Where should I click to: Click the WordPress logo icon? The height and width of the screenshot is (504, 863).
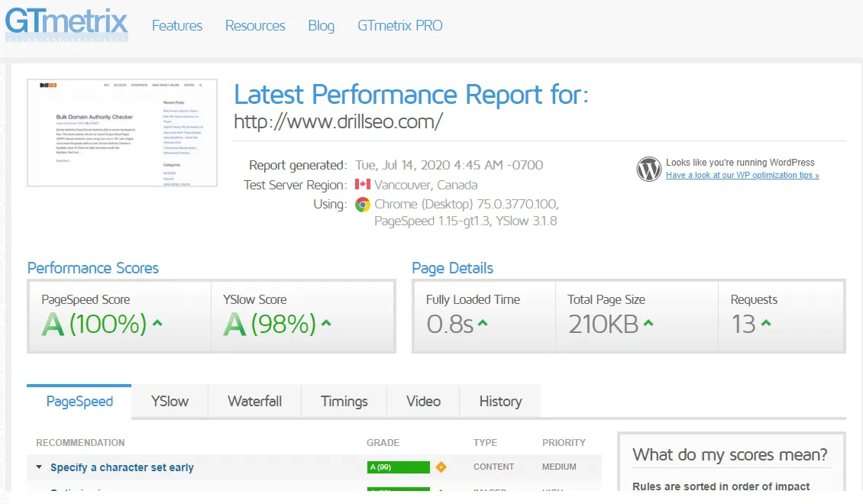tap(649, 169)
